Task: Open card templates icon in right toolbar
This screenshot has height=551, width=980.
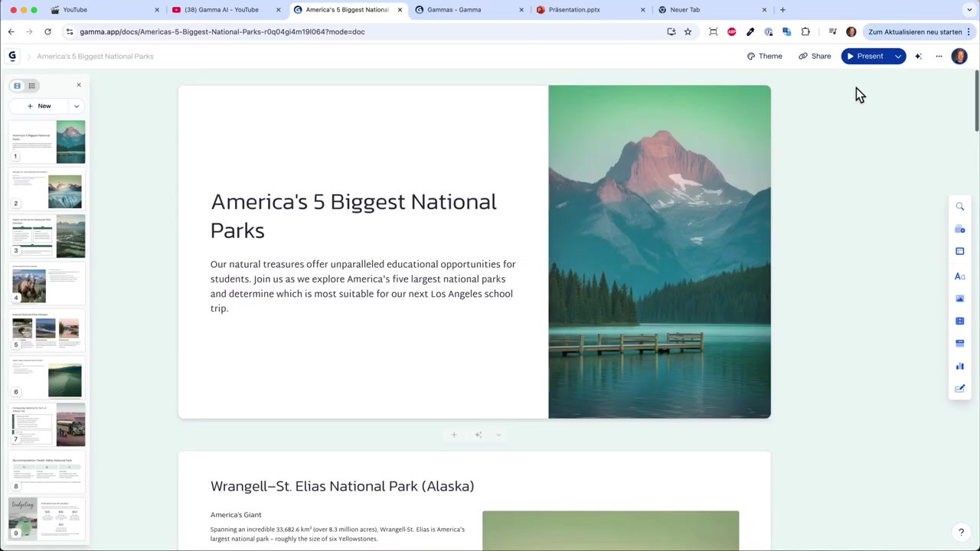Action: [x=959, y=229]
